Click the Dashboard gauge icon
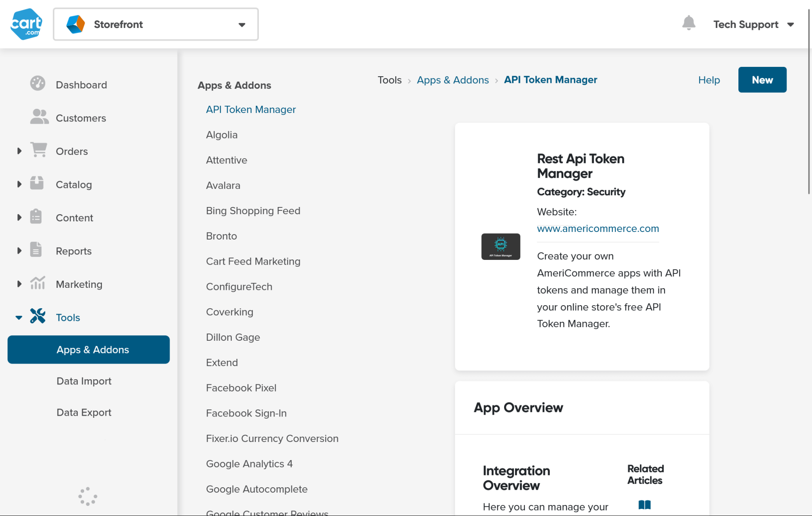The width and height of the screenshot is (812, 516). [x=38, y=83]
